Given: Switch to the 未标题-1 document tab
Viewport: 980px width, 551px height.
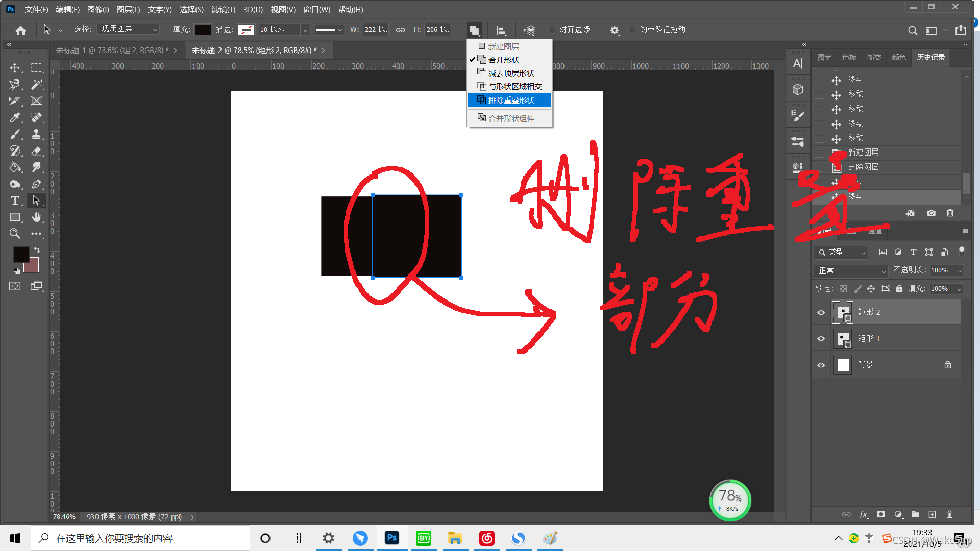Looking at the screenshot, I should point(111,50).
